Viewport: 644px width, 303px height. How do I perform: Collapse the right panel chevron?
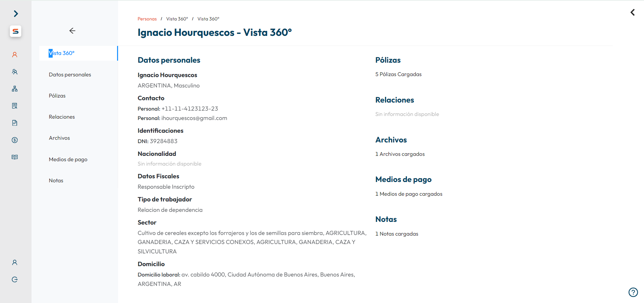tap(633, 12)
